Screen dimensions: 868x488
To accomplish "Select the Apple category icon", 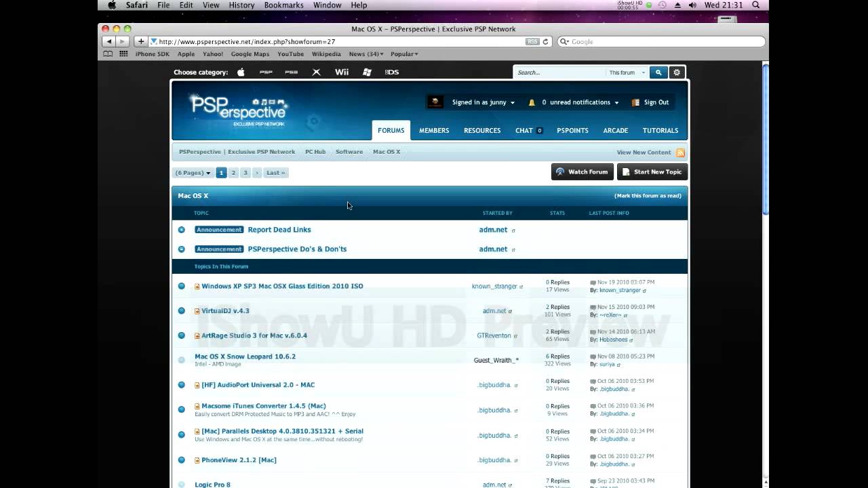I will click(241, 72).
